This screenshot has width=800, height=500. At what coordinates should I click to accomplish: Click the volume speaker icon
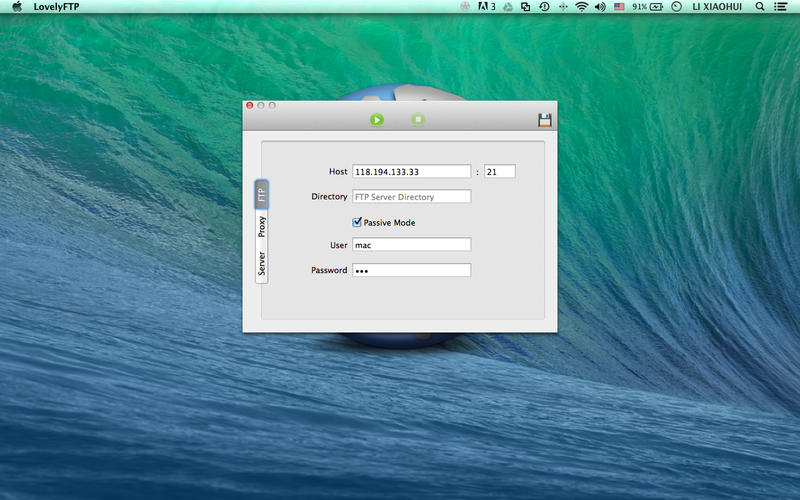[600, 7]
